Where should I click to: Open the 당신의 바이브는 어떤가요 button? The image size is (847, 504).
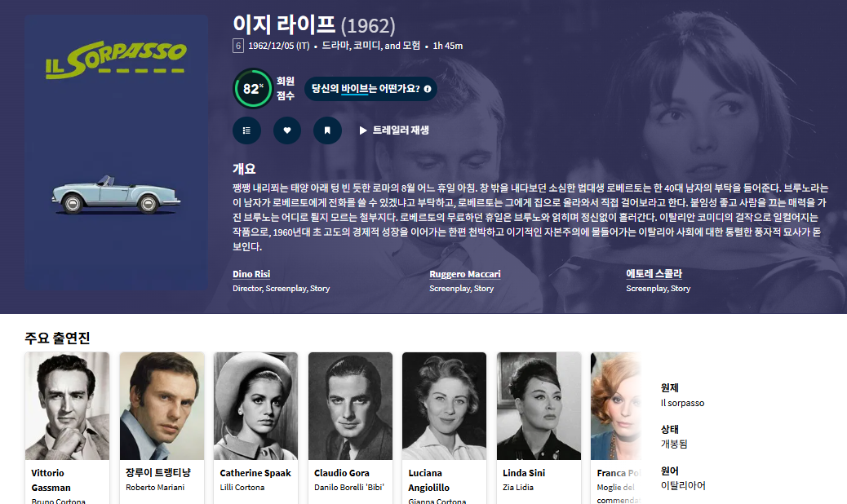[370, 89]
